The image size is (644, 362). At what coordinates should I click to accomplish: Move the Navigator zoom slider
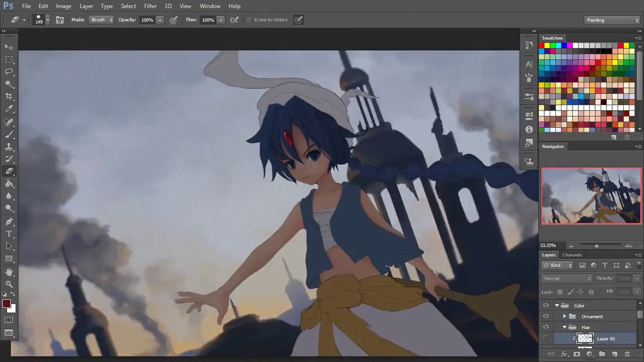point(596,245)
